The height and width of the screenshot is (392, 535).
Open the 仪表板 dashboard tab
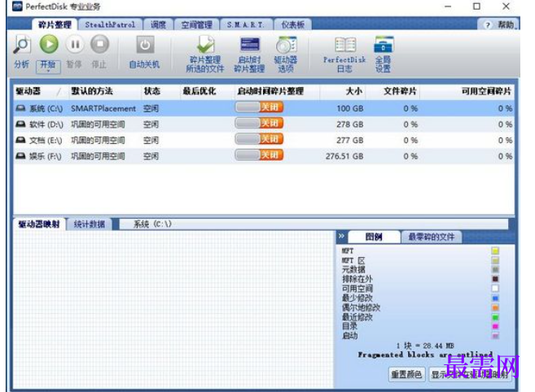292,25
